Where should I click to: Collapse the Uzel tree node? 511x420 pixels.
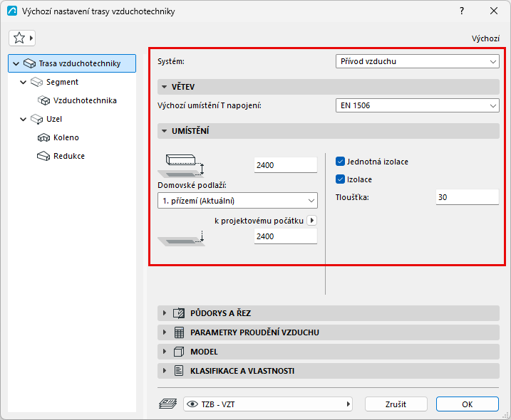pyautogui.click(x=23, y=119)
